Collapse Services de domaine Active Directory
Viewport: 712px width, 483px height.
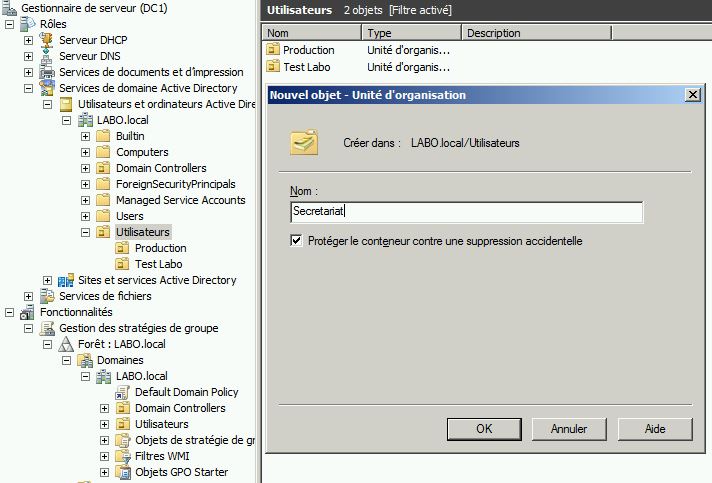[x=28, y=88]
